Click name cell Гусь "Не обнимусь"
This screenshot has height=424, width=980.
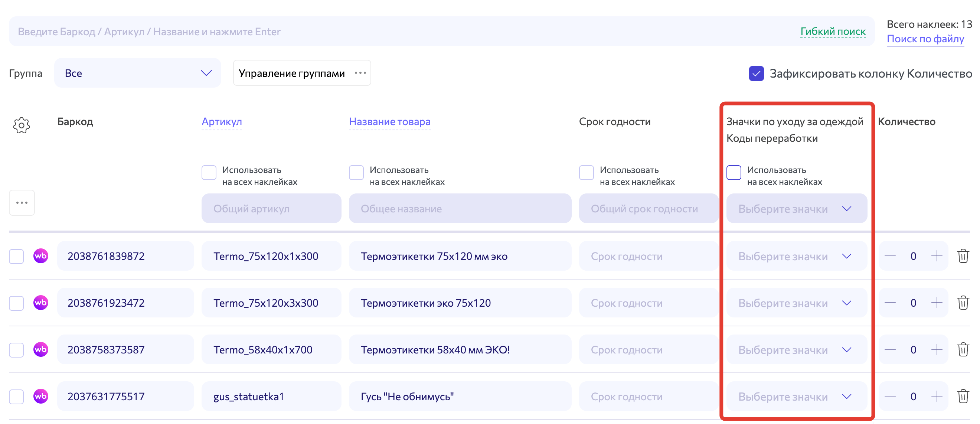[x=460, y=396]
